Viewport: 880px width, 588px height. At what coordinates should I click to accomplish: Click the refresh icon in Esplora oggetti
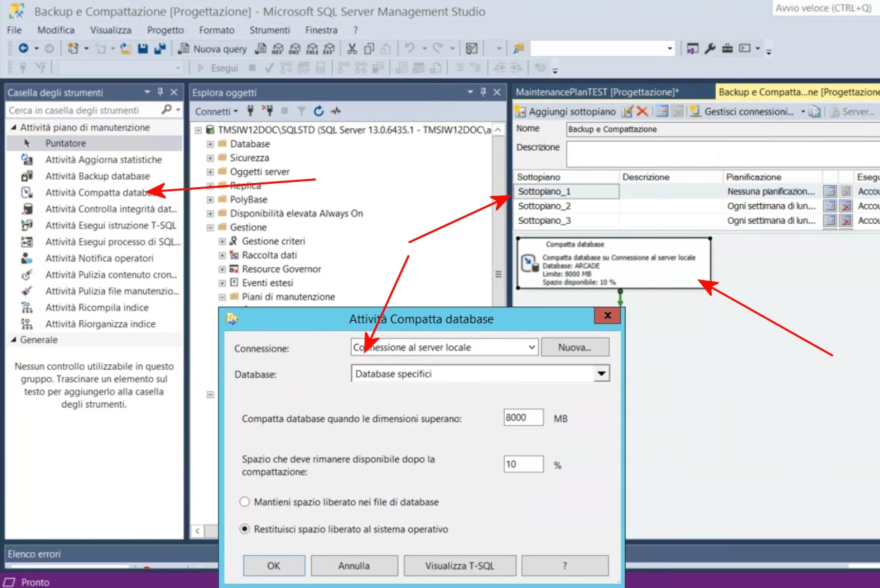point(318,111)
